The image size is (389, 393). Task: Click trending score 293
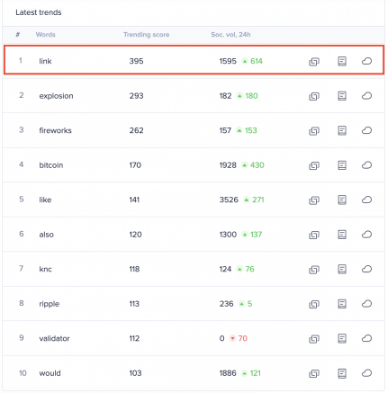tap(136, 96)
